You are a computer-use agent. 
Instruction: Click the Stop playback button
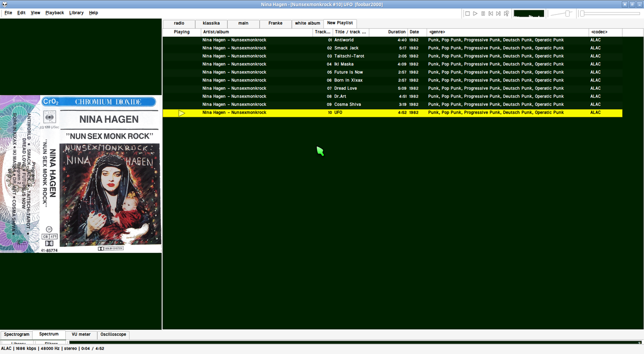tap(467, 14)
